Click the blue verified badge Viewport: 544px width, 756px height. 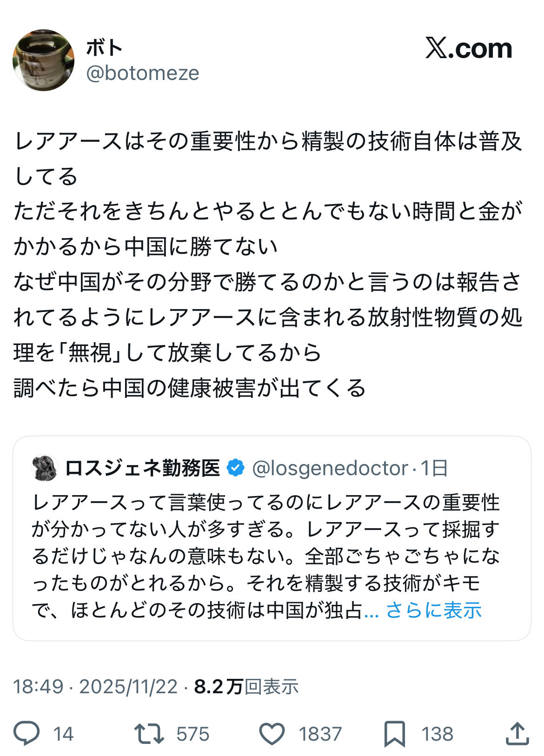tap(236, 468)
